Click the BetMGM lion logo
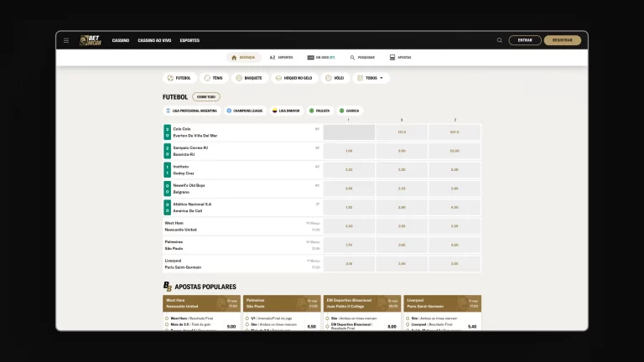644x362 pixels. 91,40
